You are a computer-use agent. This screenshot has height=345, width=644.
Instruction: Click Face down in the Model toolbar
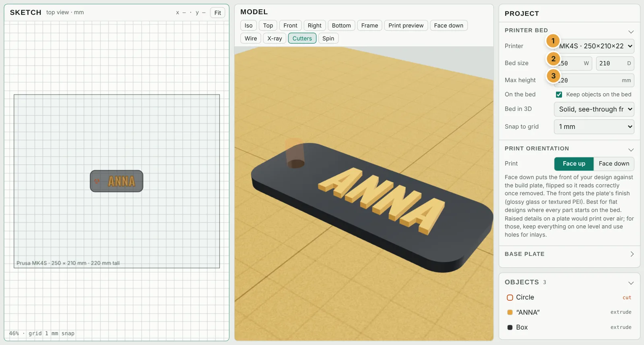coord(449,25)
